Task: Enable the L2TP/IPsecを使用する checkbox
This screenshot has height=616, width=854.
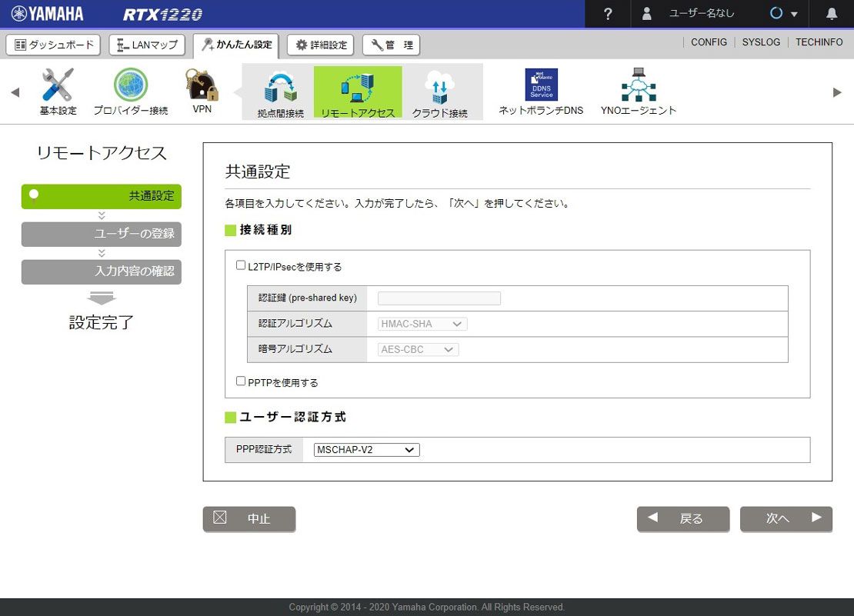Action: [241, 266]
